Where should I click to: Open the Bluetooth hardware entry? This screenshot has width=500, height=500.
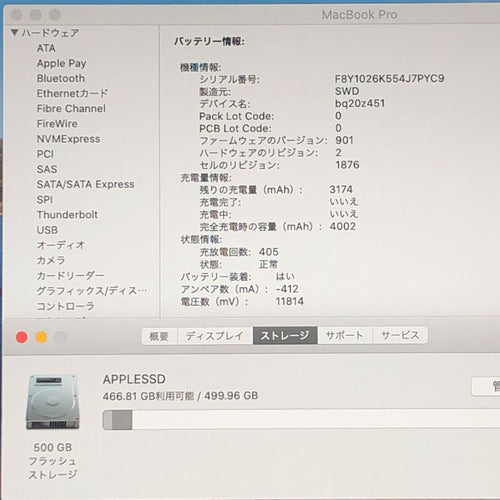[61, 78]
